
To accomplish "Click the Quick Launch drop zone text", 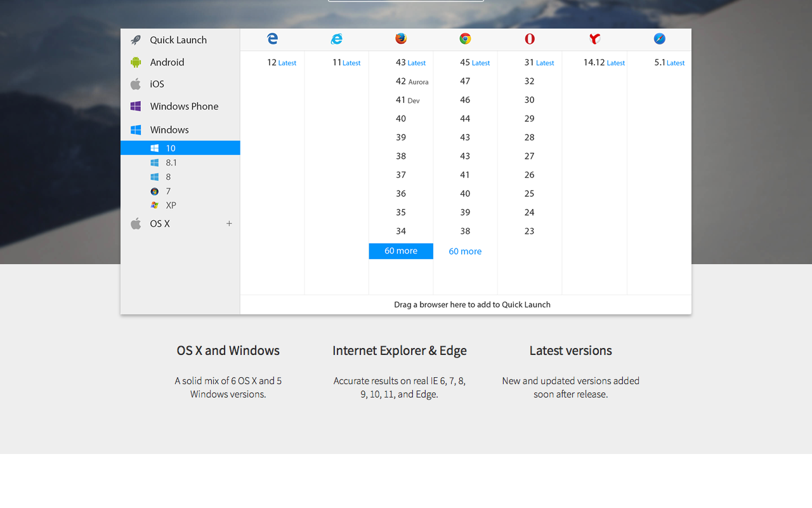I will coord(472,305).
